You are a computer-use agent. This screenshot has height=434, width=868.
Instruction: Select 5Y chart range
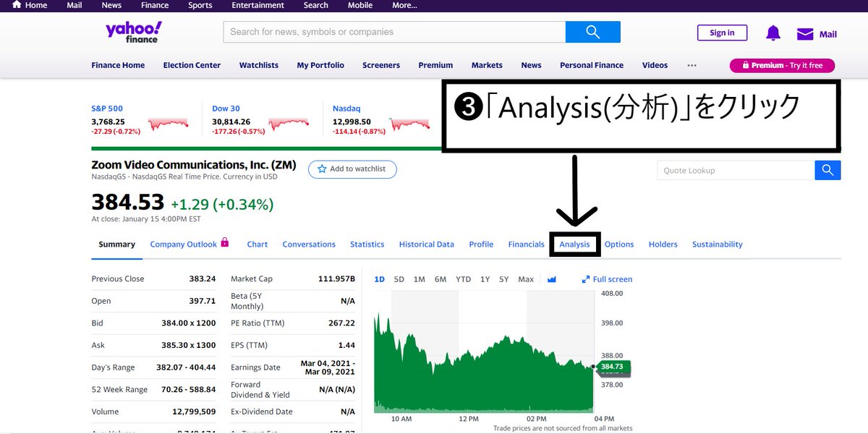tap(504, 279)
